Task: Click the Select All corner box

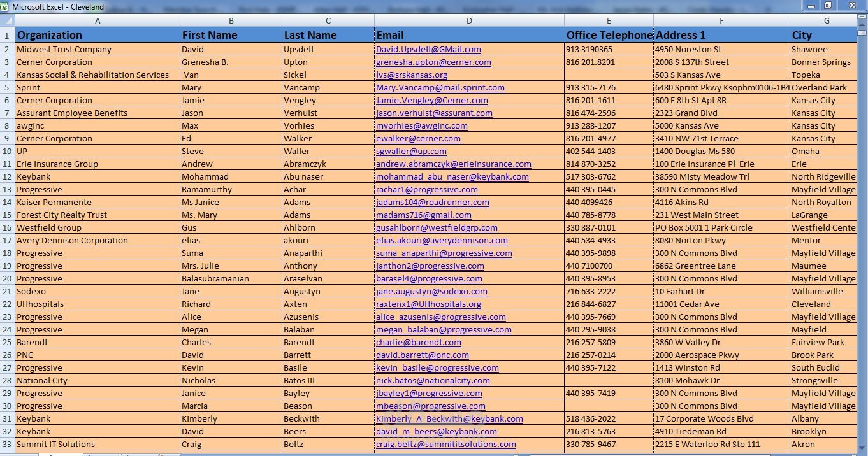Action: tap(7, 20)
